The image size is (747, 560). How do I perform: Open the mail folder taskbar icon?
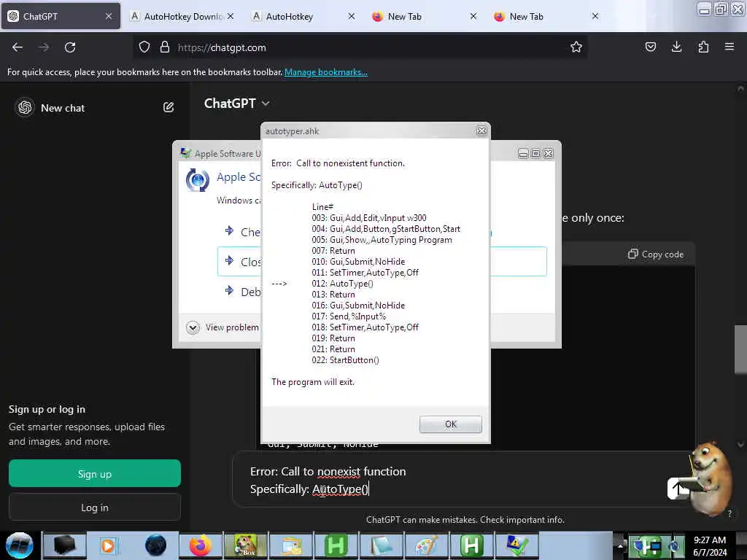click(x=291, y=545)
